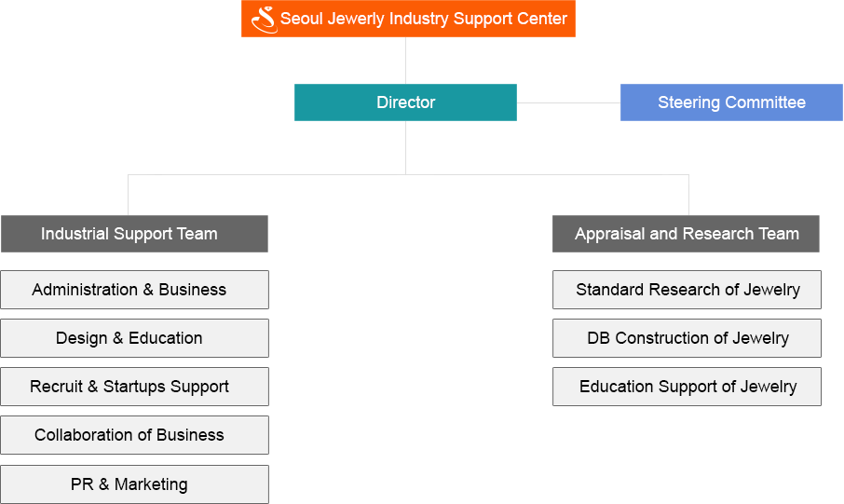Select the Design & Education box
Screen dimensions: 844x504
(134, 338)
